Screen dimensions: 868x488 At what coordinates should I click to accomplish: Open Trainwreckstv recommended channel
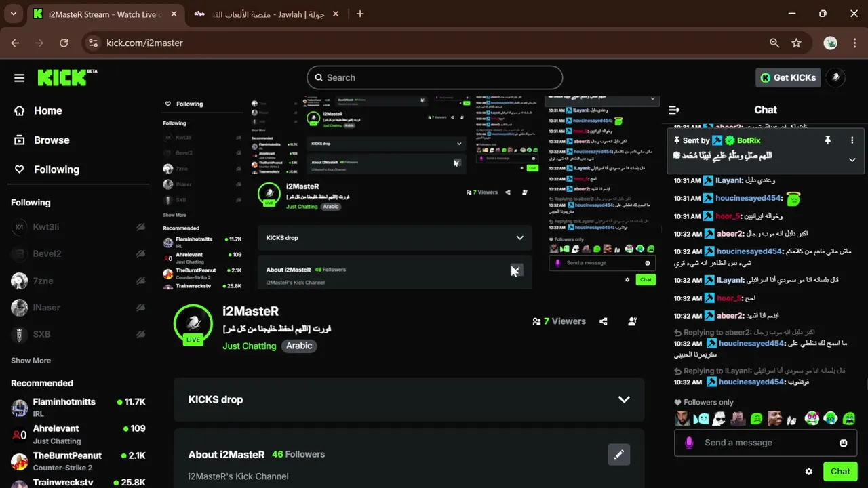78,483
